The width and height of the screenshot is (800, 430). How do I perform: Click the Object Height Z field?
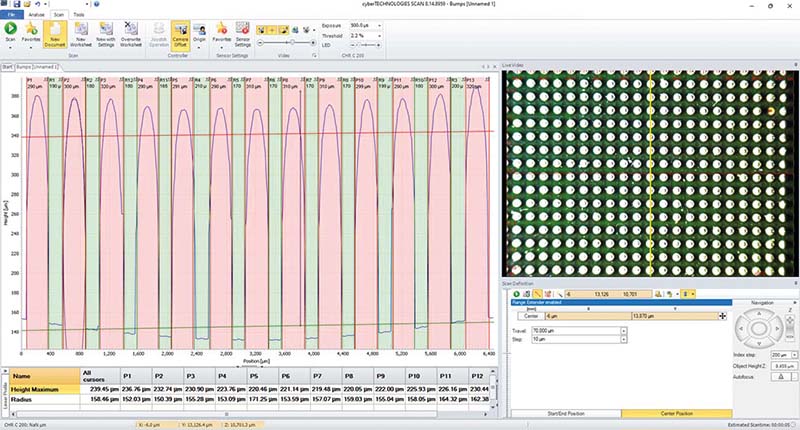click(783, 366)
